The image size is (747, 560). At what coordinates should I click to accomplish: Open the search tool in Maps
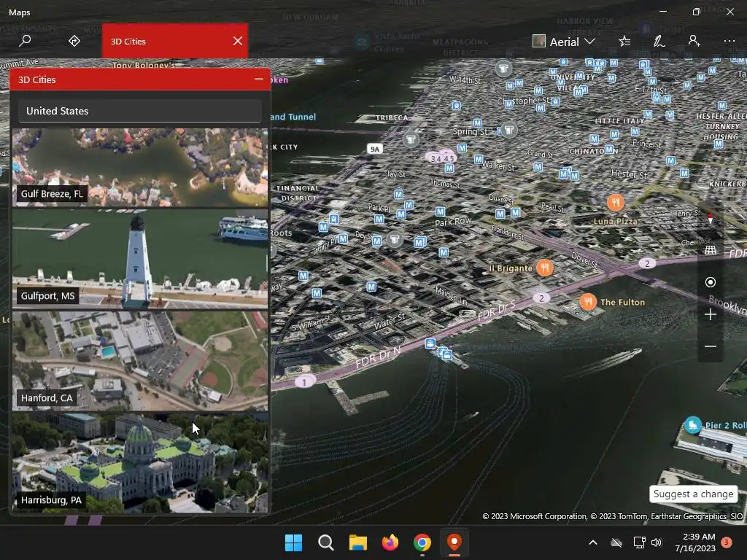[25, 41]
